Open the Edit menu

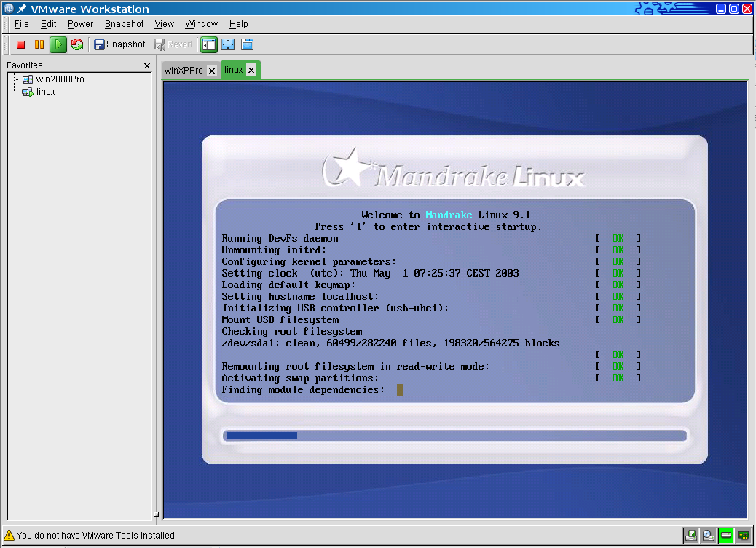click(x=48, y=24)
